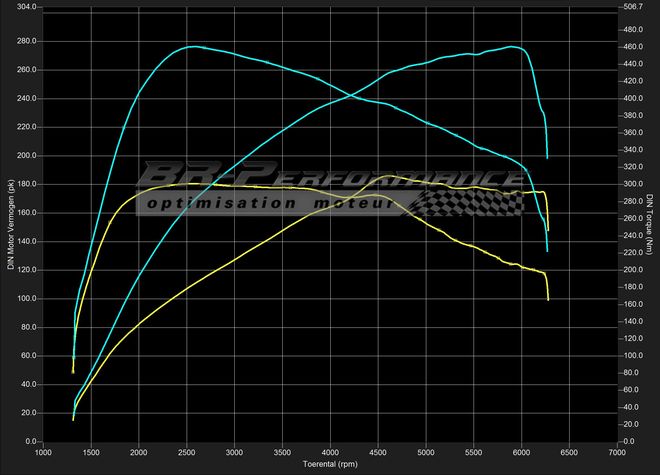
Task: Click the 304.0 label on the power axis
Action: point(27,7)
